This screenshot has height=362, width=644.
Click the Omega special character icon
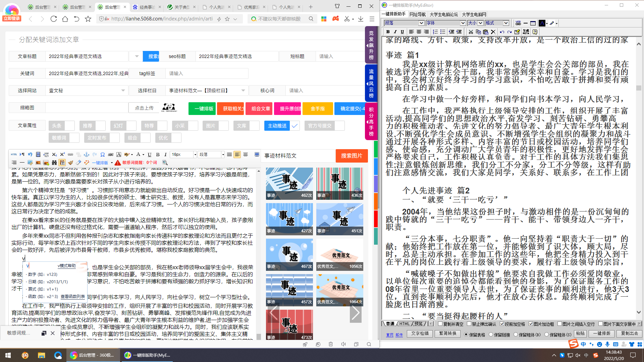tap(103, 155)
